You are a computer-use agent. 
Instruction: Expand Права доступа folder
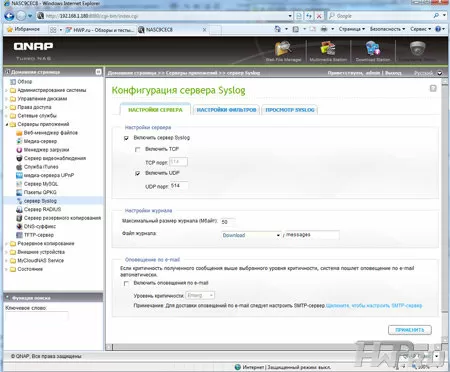6,107
